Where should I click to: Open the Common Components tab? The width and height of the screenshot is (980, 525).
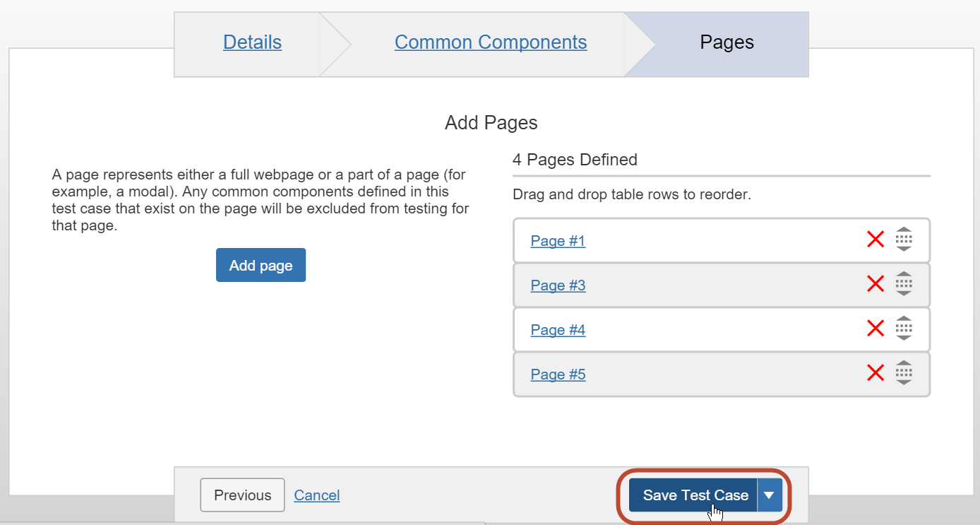tap(490, 42)
